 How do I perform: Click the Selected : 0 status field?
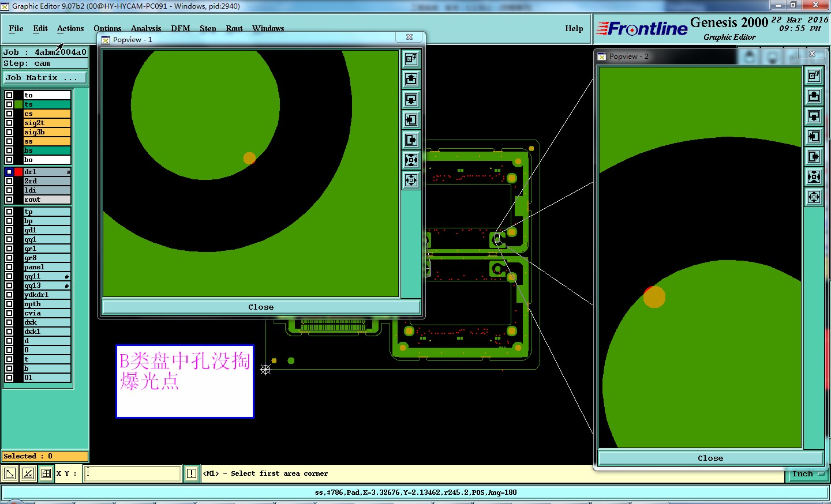coord(45,456)
